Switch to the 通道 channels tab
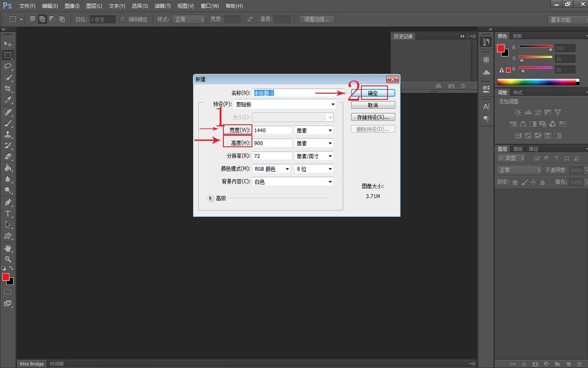 coord(518,149)
